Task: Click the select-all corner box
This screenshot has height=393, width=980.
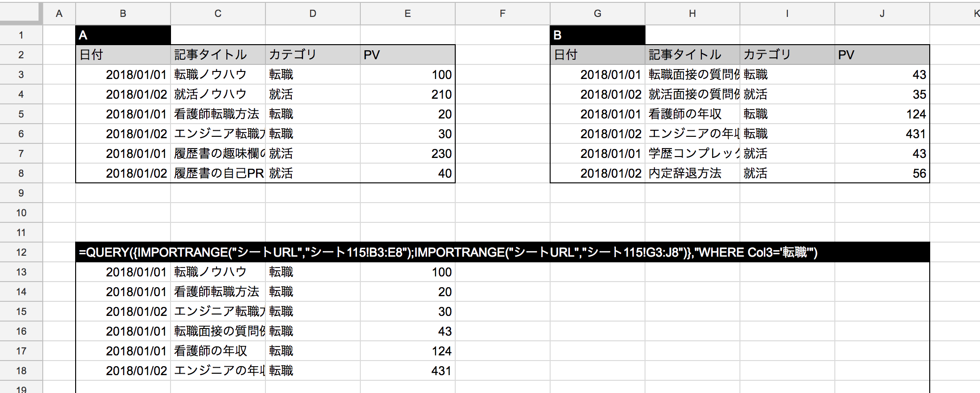Action: pyautogui.click(x=21, y=13)
